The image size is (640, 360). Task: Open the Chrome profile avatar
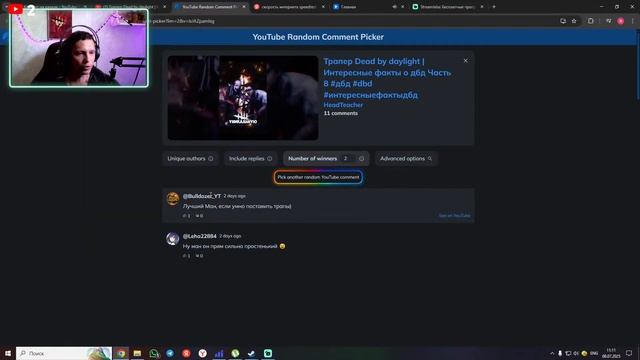click(x=620, y=21)
